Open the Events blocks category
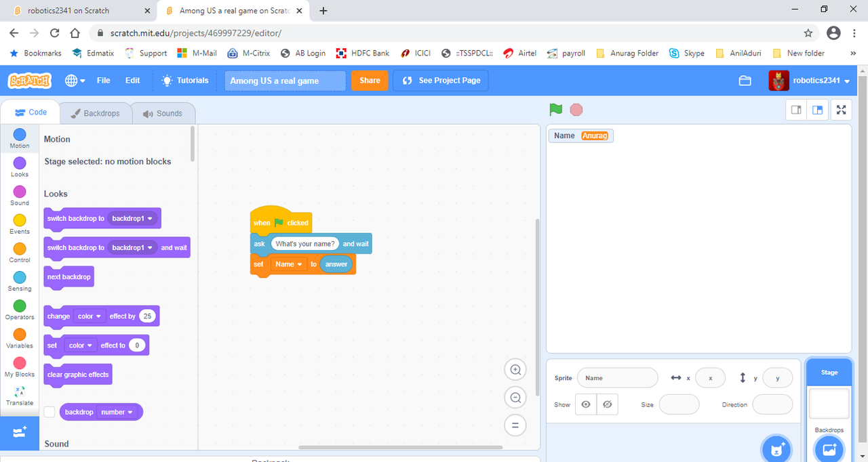Image resolution: width=868 pixels, height=462 pixels. click(x=20, y=224)
